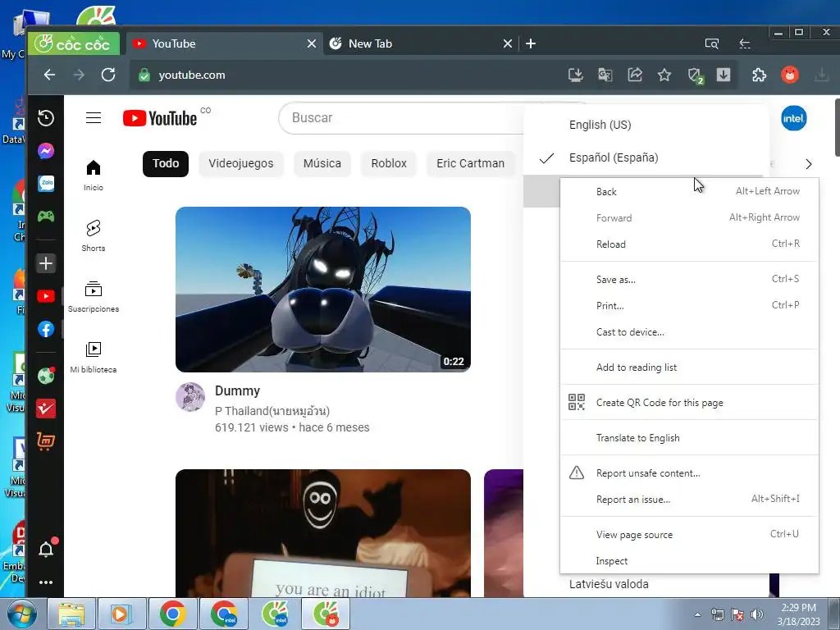
Task: Select English (US) language option
Action: (x=646, y=125)
